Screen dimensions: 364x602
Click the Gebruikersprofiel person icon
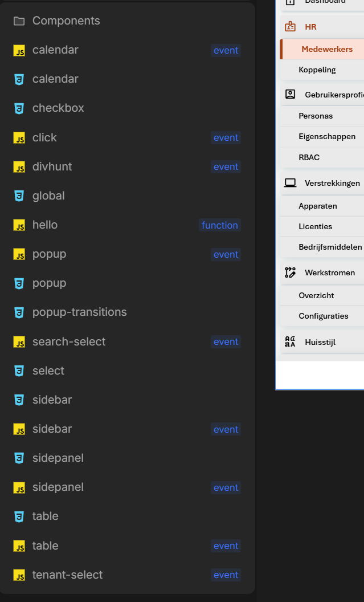coord(291,95)
